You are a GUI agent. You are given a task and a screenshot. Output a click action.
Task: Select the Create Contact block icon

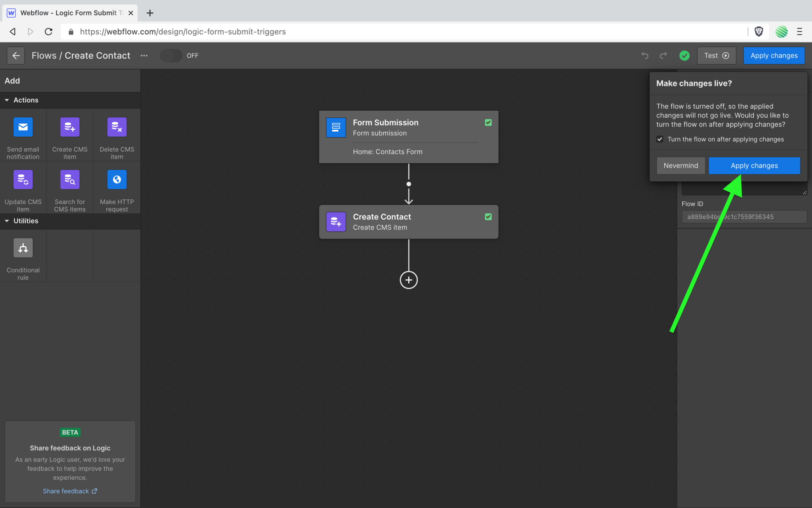[336, 222]
